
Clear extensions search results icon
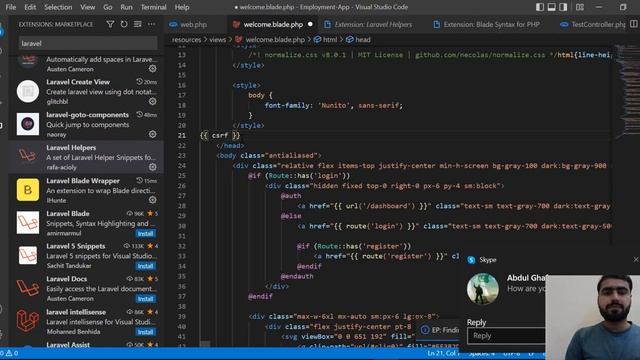[138, 24]
